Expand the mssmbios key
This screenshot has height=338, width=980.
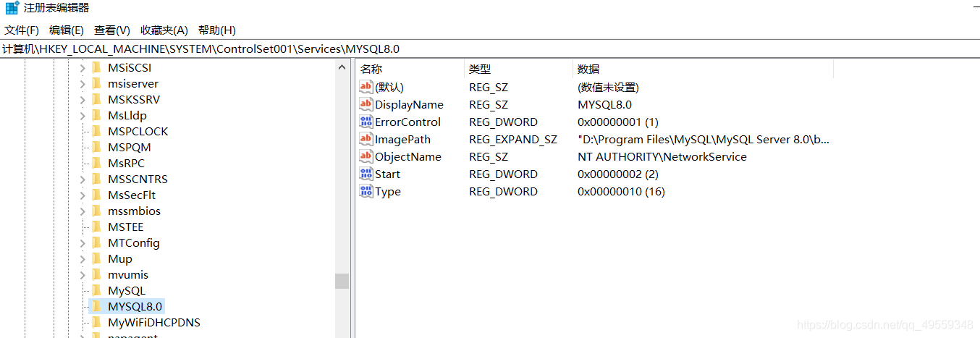click(x=82, y=211)
